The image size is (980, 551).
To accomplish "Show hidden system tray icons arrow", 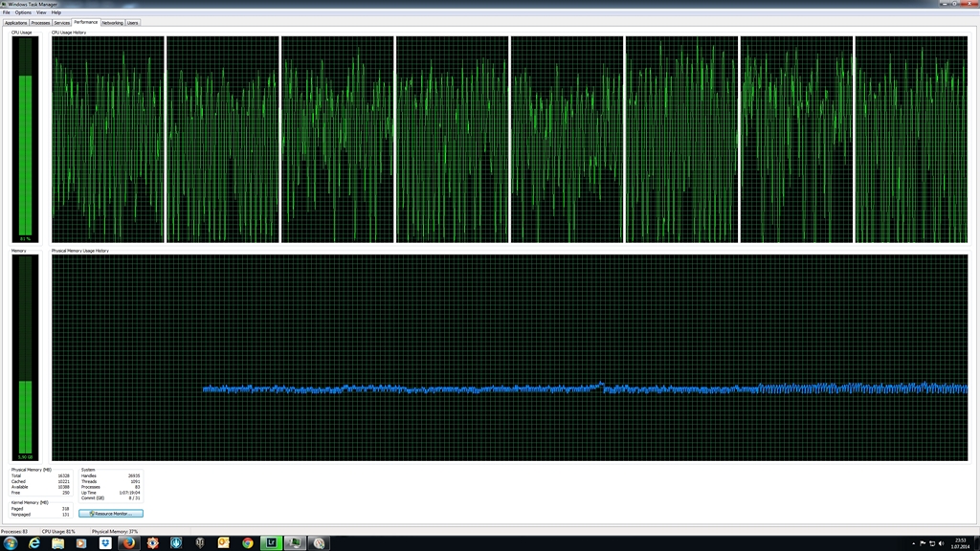I will (x=914, y=543).
